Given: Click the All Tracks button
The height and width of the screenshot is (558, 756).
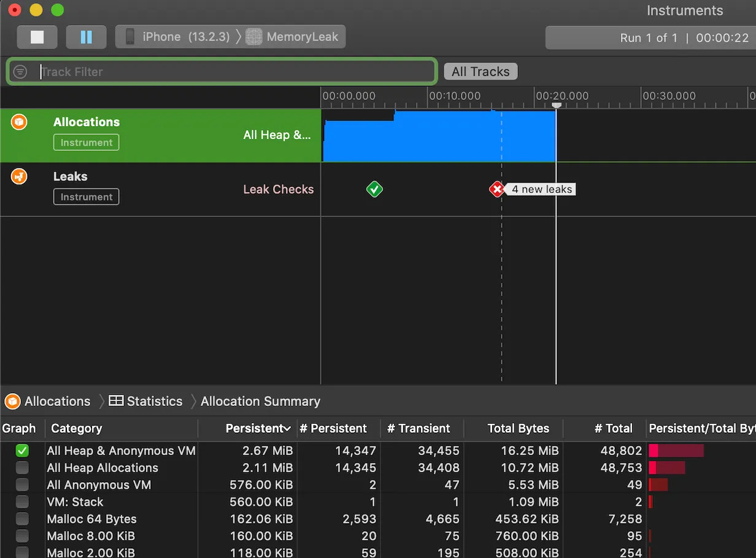Looking at the screenshot, I should pos(480,72).
